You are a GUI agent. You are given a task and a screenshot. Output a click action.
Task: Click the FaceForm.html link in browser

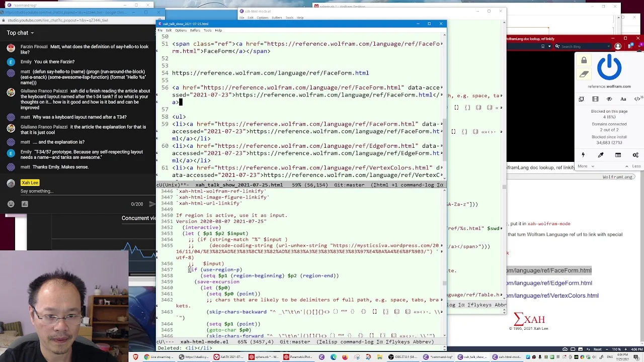point(549,270)
